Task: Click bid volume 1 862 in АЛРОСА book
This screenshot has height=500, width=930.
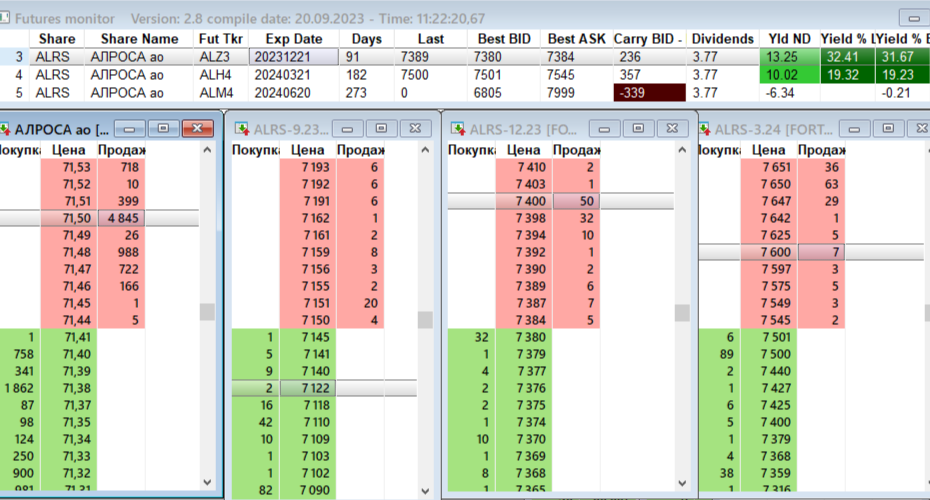Action: (x=20, y=388)
